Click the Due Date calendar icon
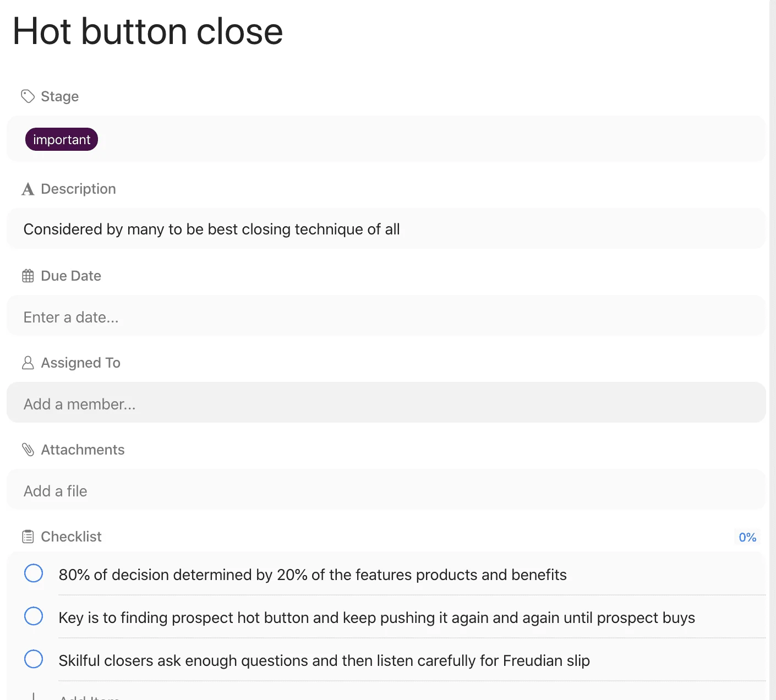Image resolution: width=776 pixels, height=700 pixels. [28, 276]
